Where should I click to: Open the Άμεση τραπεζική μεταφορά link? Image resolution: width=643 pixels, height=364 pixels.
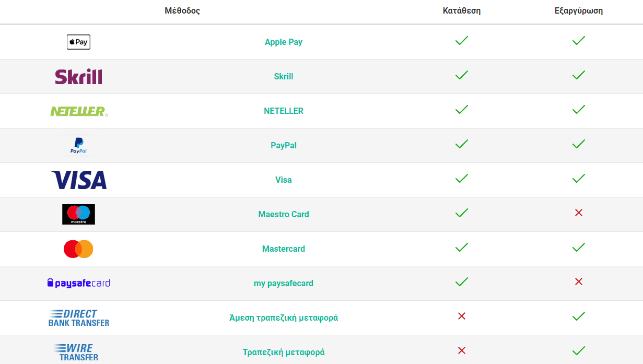pos(284,318)
